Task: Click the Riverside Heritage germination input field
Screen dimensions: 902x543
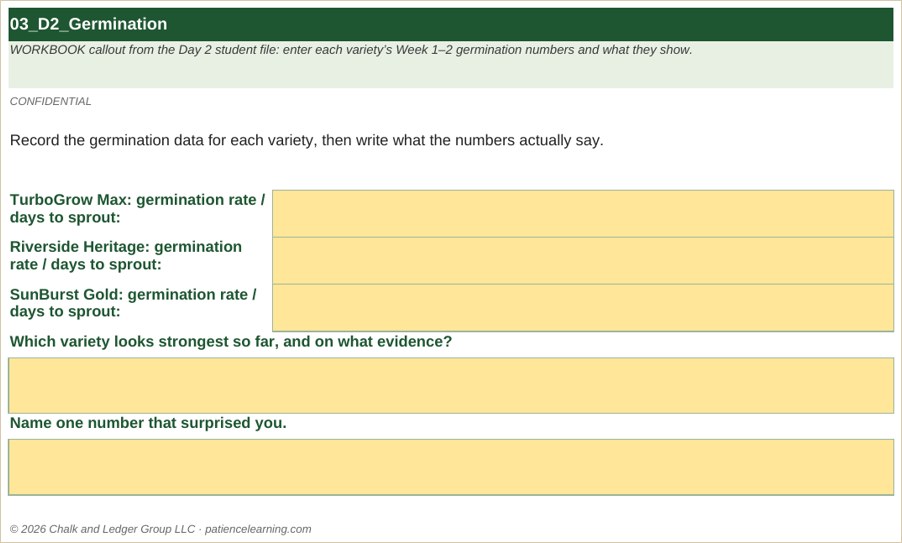Action: [583, 261]
